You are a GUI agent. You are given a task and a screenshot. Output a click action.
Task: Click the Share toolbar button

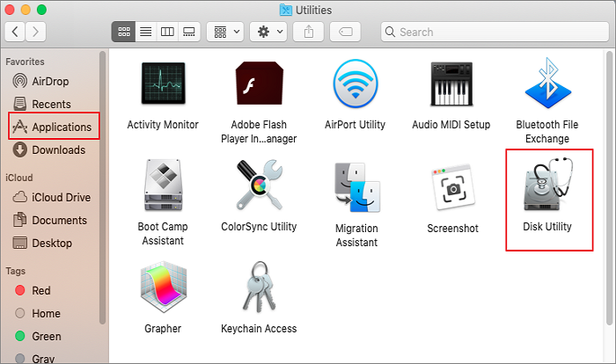pyautogui.click(x=309, y=32)
